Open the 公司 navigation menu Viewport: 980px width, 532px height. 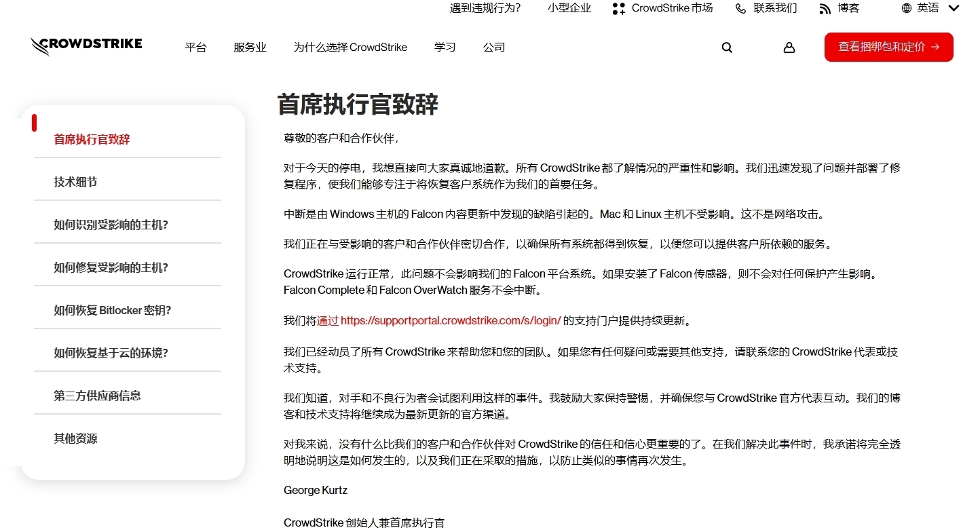pyautogui.click(x=494, y=47)
